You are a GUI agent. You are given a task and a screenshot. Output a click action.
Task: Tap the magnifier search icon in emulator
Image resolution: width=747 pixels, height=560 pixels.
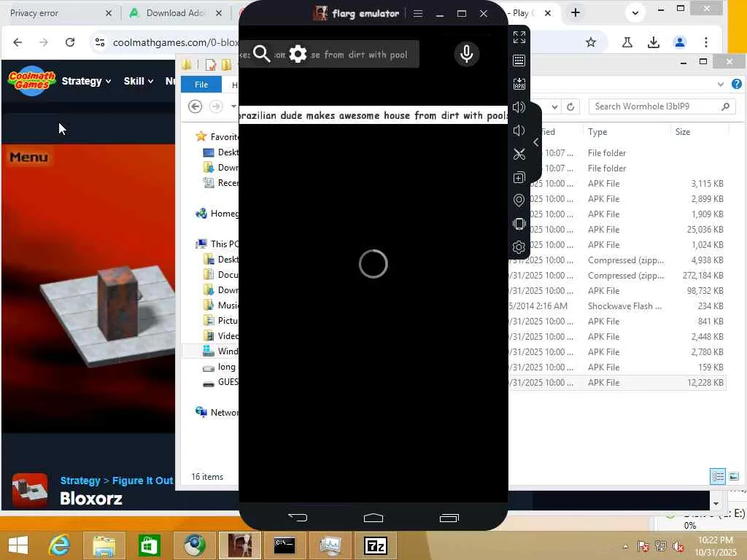[x=262, y=54]
